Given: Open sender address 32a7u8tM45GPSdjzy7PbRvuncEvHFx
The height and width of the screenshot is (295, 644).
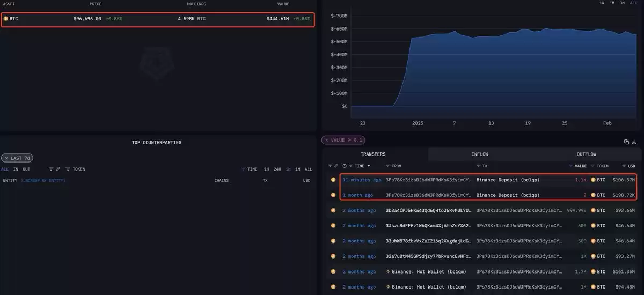Looking at the screenshot, I should click(x=429, y=256).
